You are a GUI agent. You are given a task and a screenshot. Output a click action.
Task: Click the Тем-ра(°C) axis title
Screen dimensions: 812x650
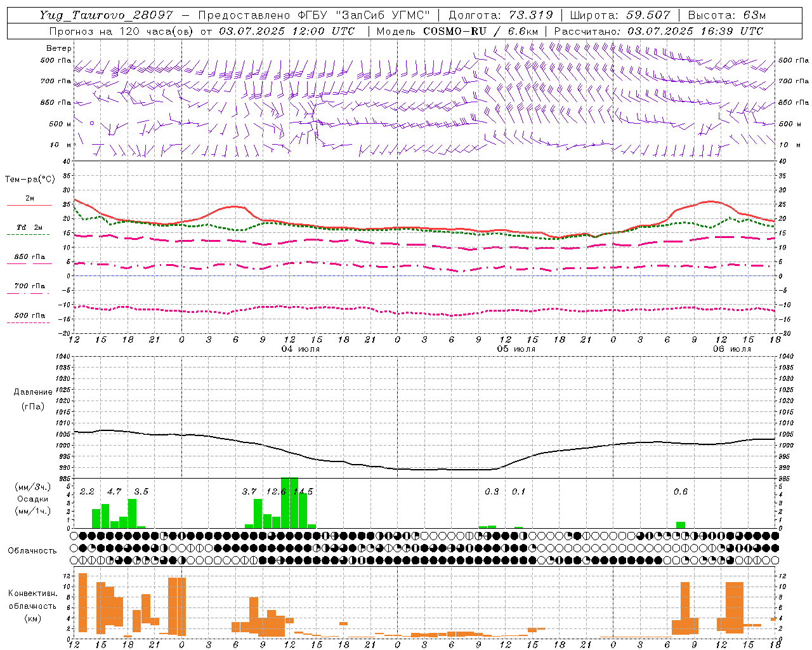pyautogui.click(x=30, y=180)
